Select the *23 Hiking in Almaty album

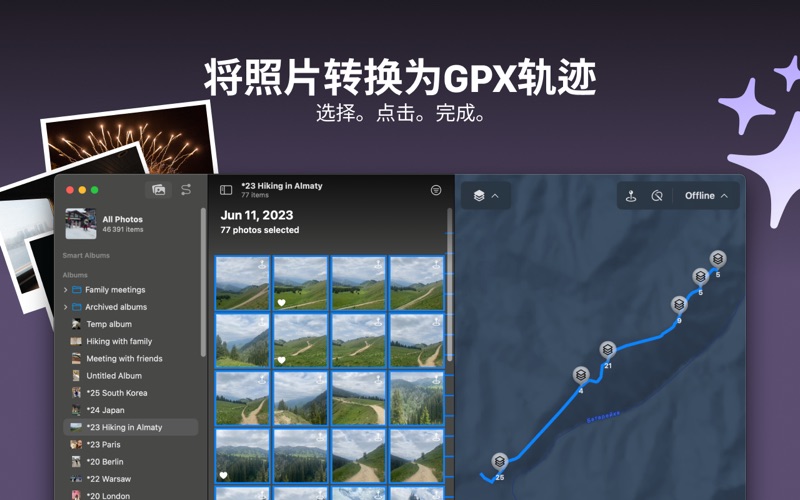(x=130, y=427)
